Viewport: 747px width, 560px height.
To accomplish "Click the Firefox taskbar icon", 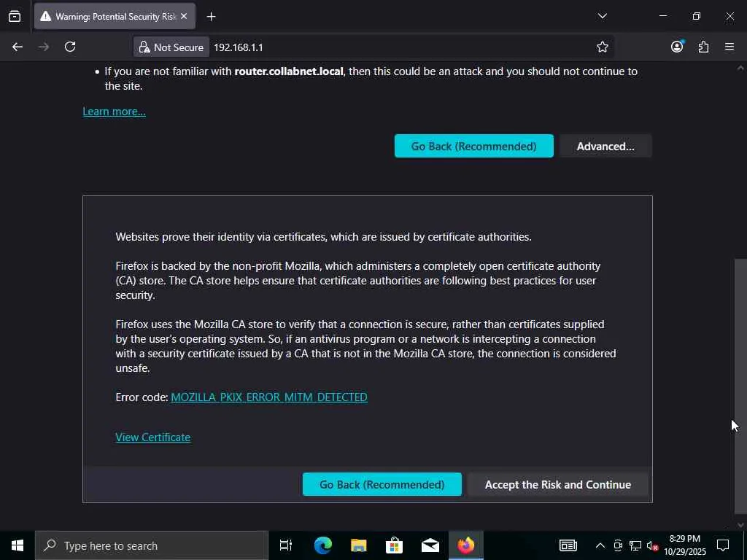I will pyautogui.click(x=466, y=545).
